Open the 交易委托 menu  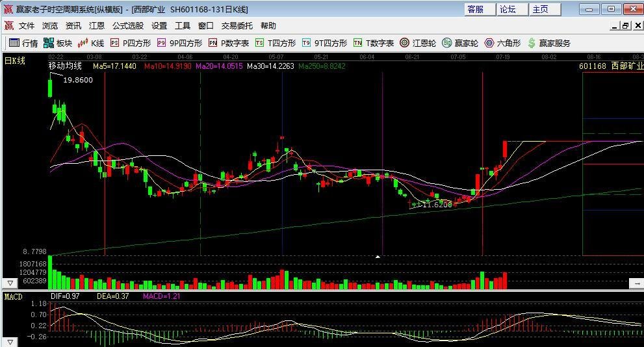click(237, 26)
